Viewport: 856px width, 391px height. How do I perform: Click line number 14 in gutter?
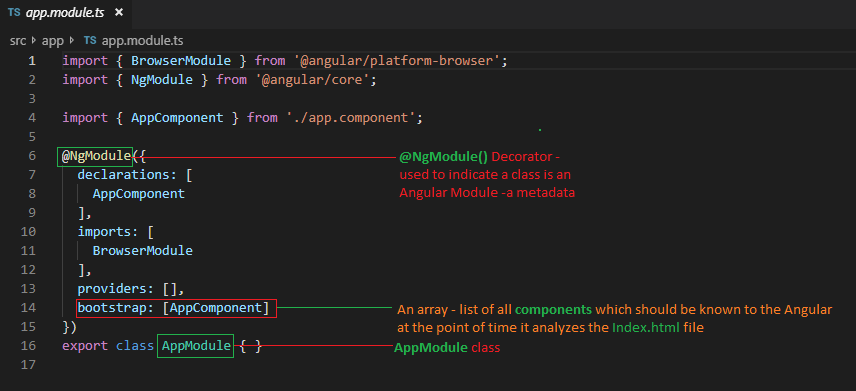click(28, 307)
